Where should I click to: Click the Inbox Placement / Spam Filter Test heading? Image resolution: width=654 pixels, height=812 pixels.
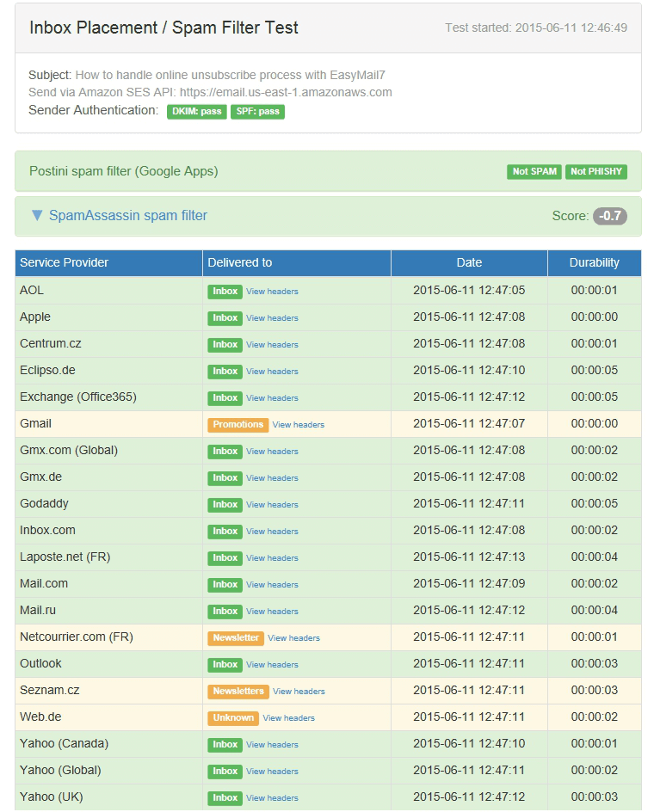coord(163,28)
